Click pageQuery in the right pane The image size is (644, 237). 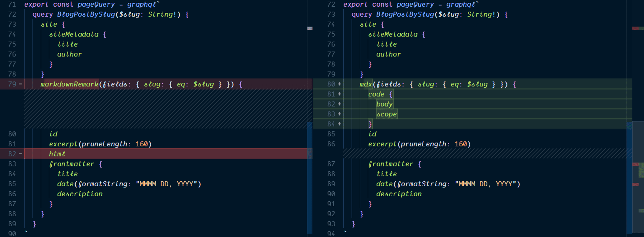click(x=411, y=5)
